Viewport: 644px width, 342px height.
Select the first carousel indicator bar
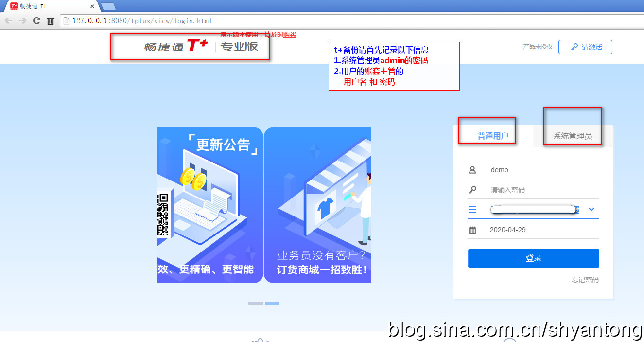[x=256, y=303]
